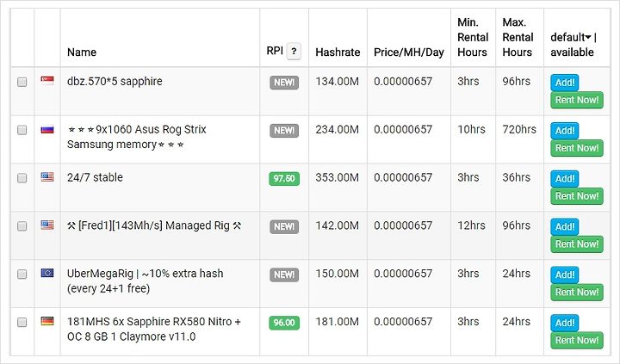The height and width of the screenshot is (364, 620).
Task: Click the Russian flag beside 9x1060 Asus rig
Action: pyautogui.click(x=47, y=129)
